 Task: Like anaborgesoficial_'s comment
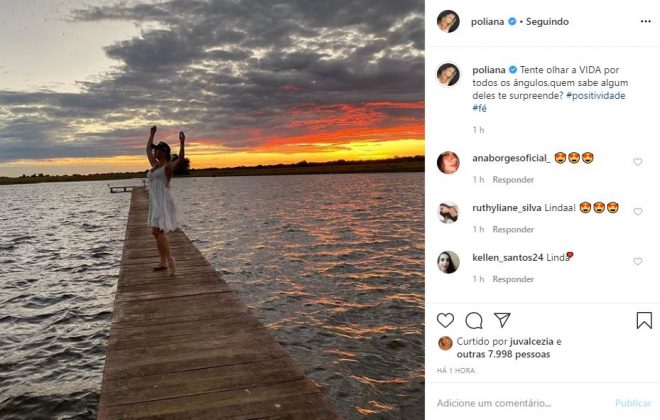[637, 162]
